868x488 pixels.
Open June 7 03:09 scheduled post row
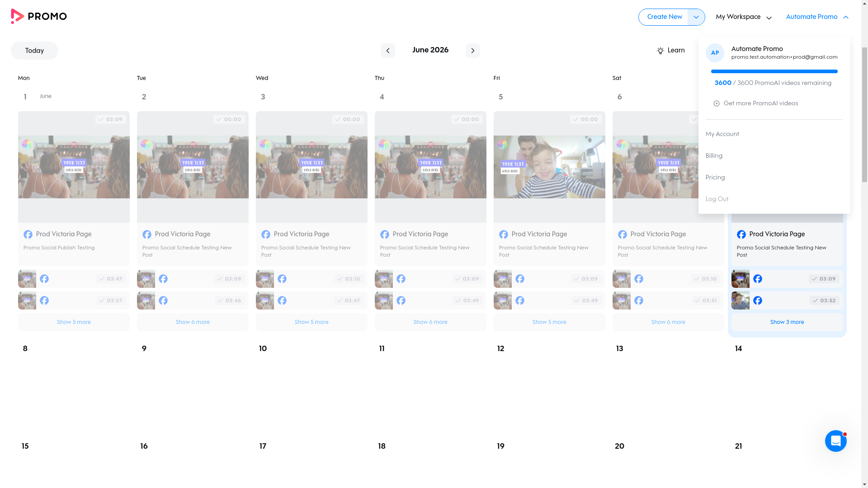pyautogui.click(x=787, y=279)
